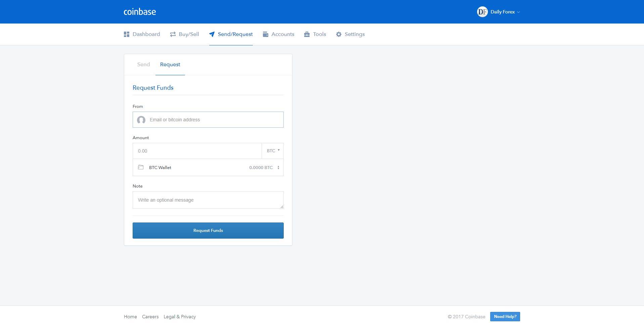The height and width of the screenshot is (326, 644).
Task: Click the recipient avatar icon in From field
Action: coord(141,120)
